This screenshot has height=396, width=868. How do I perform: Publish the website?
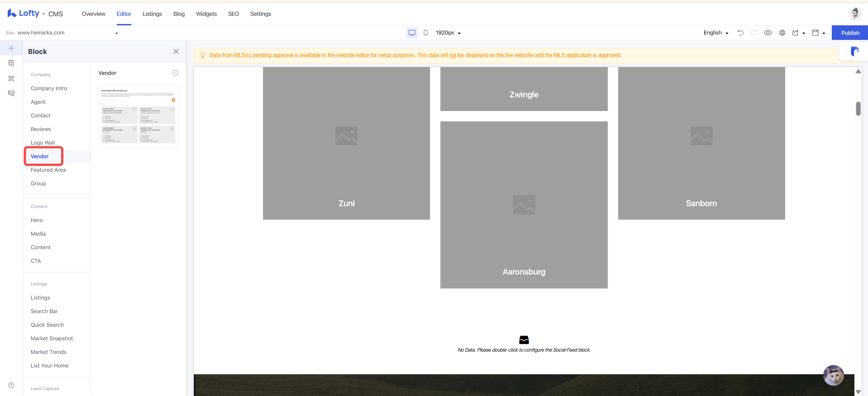pyautogui.click(x=850, y=33)
